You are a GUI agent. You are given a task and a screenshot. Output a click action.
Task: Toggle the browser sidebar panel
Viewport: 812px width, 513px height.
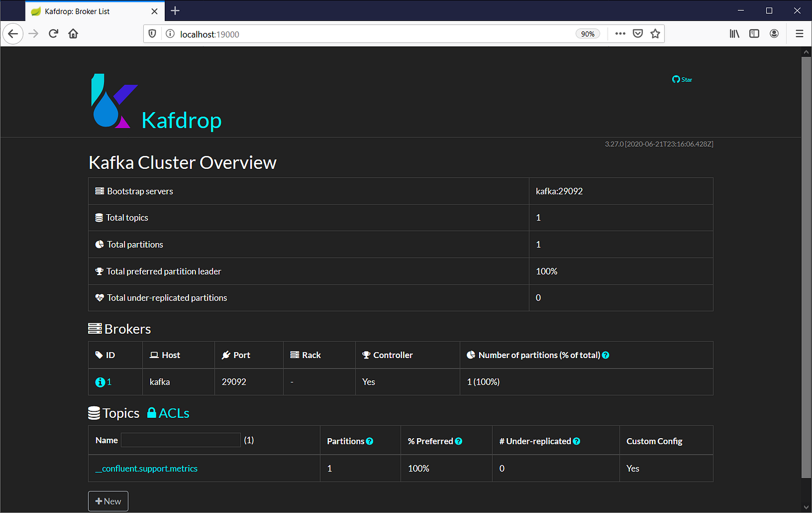tap(754, 34)
